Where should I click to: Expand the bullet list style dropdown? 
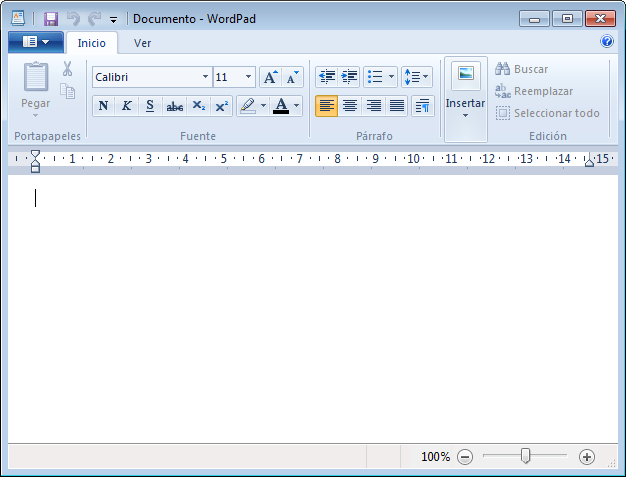pyautogui.click(x=391, y=77)
